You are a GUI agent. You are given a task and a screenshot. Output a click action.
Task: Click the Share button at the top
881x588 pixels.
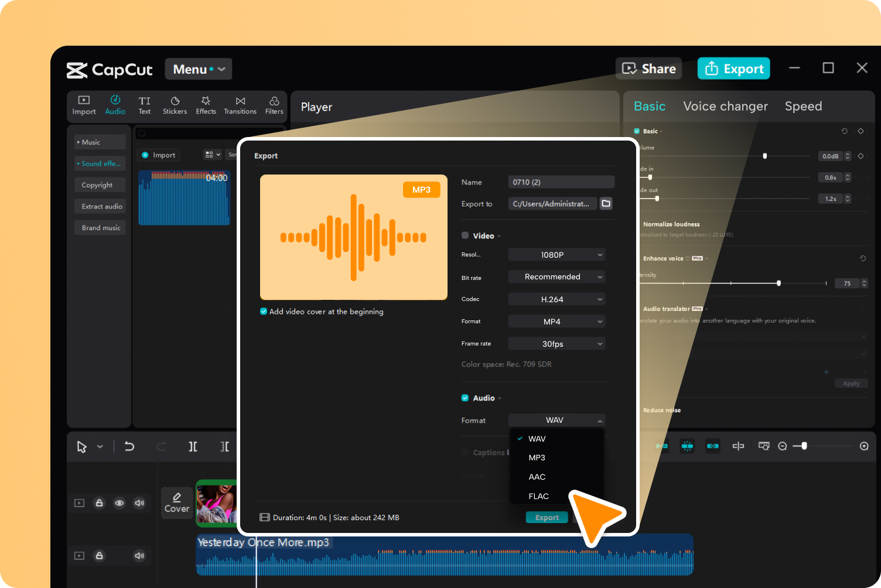point(648,69)
